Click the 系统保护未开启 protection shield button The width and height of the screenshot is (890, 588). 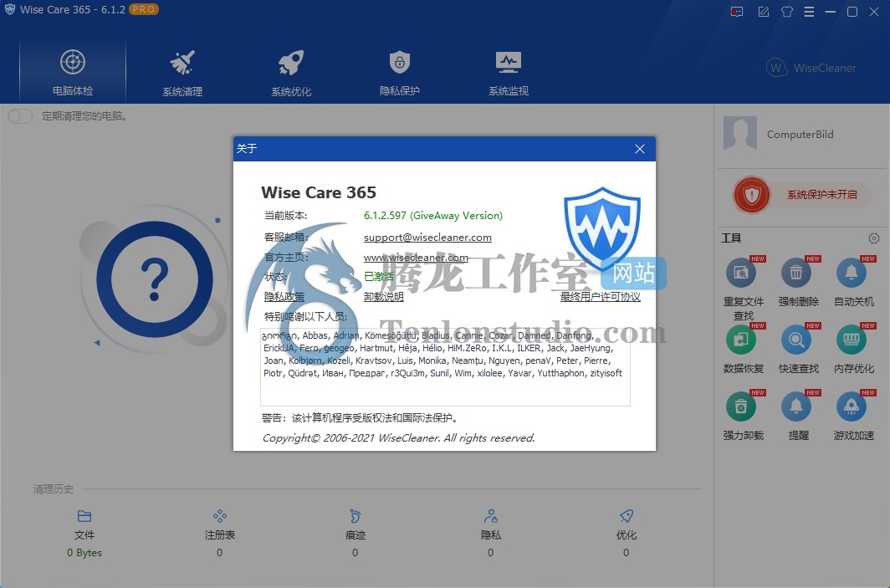[803, 195]
